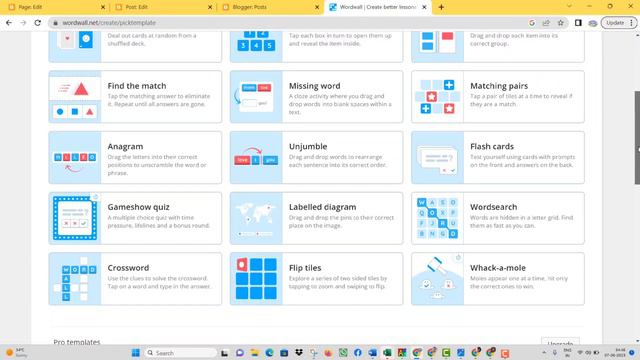
Task: Click the taskbar Search box
Action: (180, 353)
